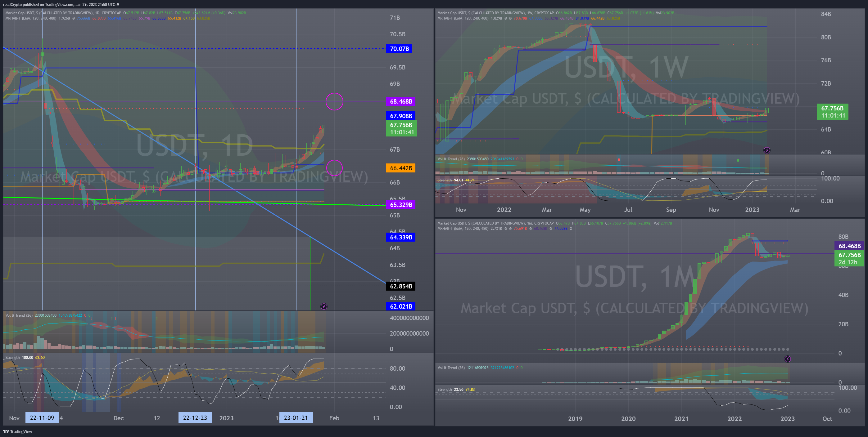Click the 1M chart Vol & Trend (26) legend
The height and width of the screenshot is (437, 868).
[x=451, y=368]
